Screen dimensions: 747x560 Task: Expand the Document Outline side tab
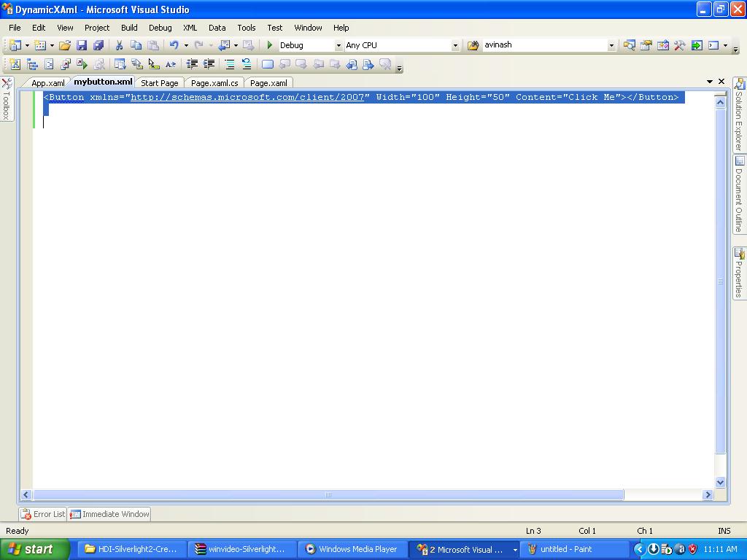click(x=739, y=194)
